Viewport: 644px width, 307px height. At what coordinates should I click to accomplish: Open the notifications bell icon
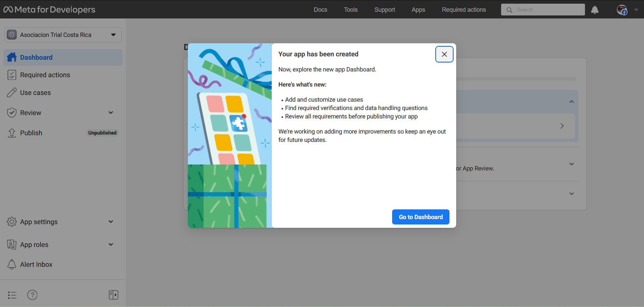595,10
